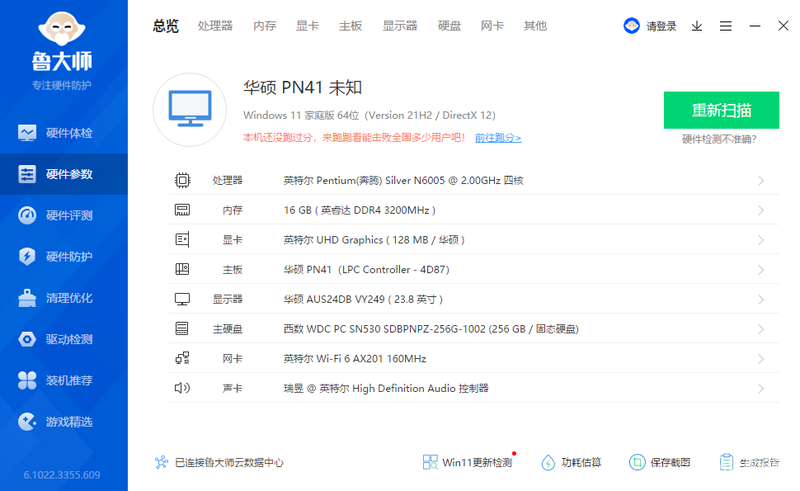Expand the 显卡 row chevron
800x491 pixels.
click(x=761, y=240)
